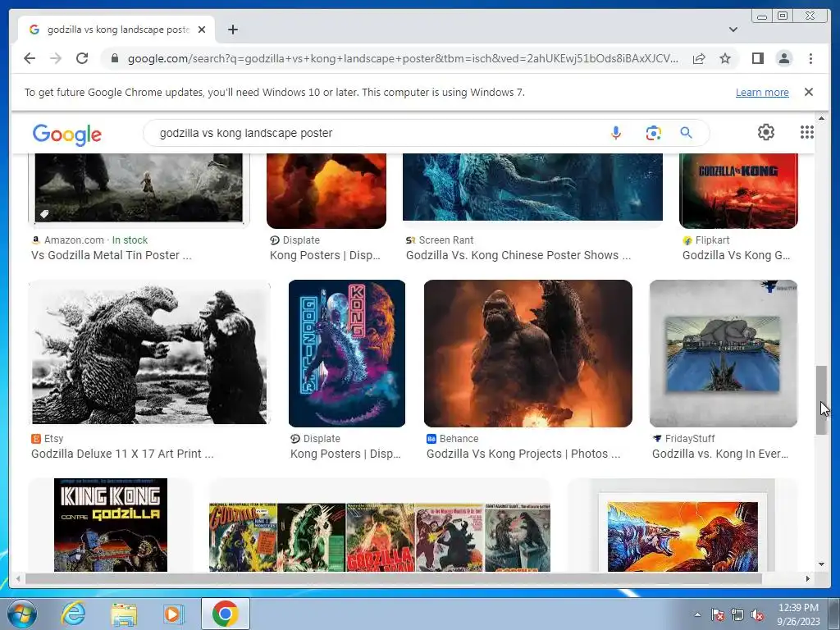Click the scroll down arrow

click(821, 564)
